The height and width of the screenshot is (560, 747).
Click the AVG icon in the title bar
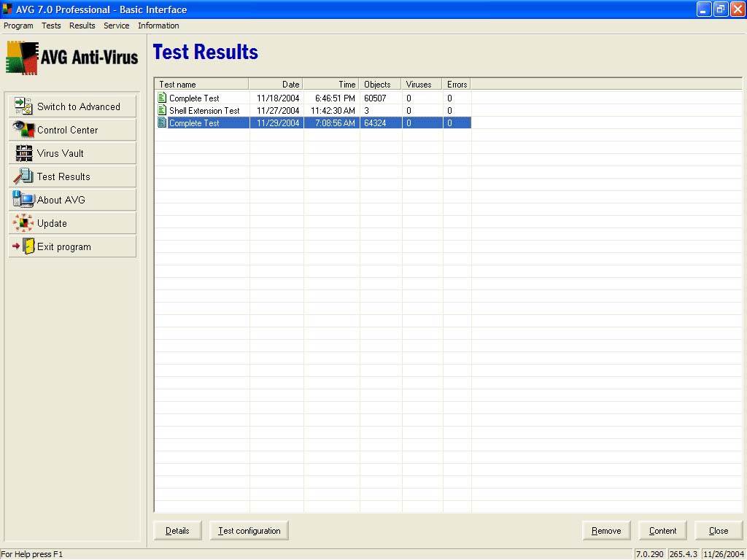click(7, 9)
